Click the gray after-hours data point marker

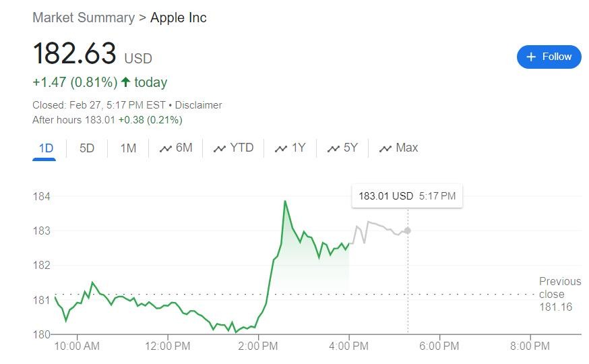(407, 231)
